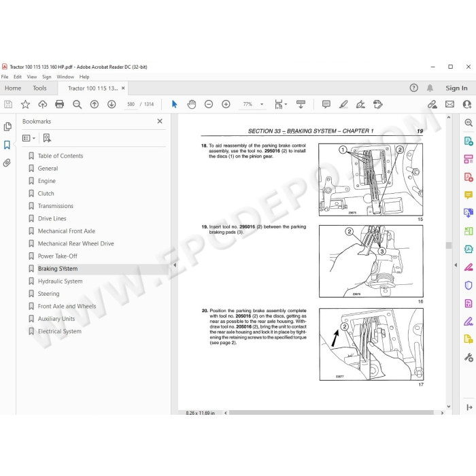Open the Fill & Sign tool
476x476 pixels.
coord(360,105)
